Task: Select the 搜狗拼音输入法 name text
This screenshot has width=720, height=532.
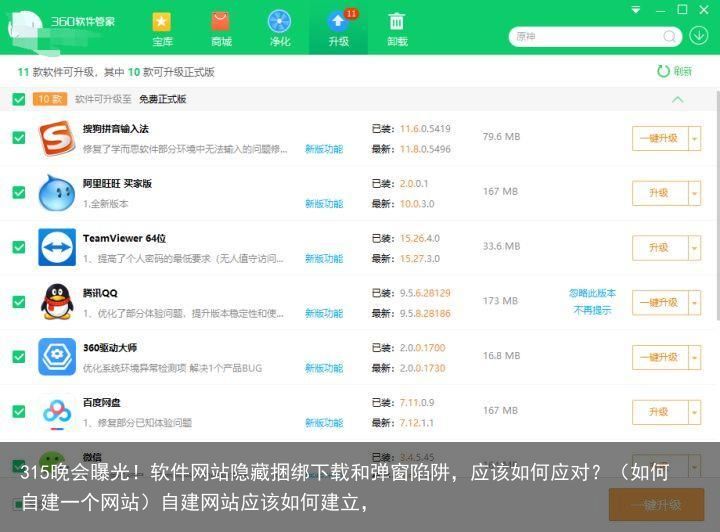Action: click(116, 129)
